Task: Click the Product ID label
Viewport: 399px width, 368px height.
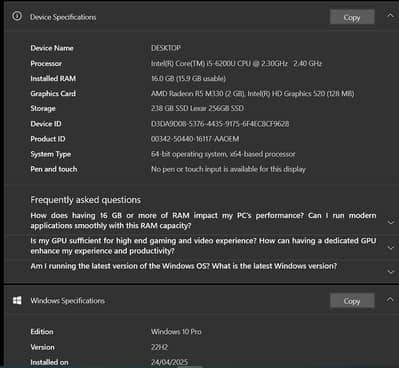Action: (x=48, y=139)
